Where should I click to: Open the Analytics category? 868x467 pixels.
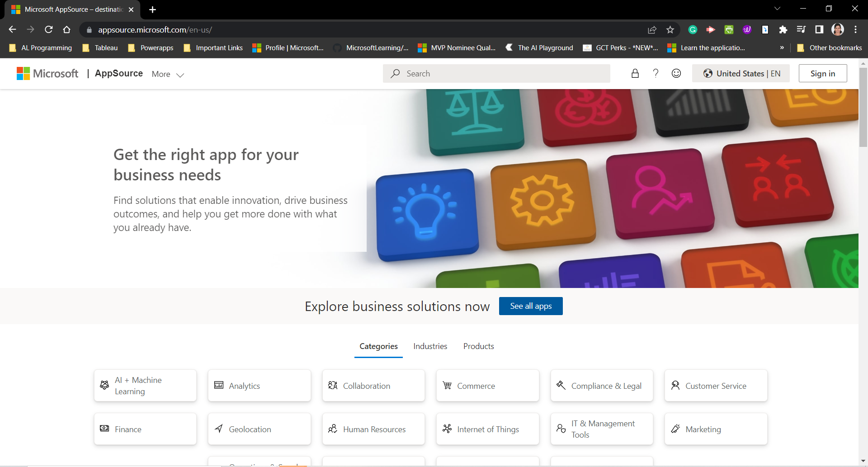click(259, 386)
